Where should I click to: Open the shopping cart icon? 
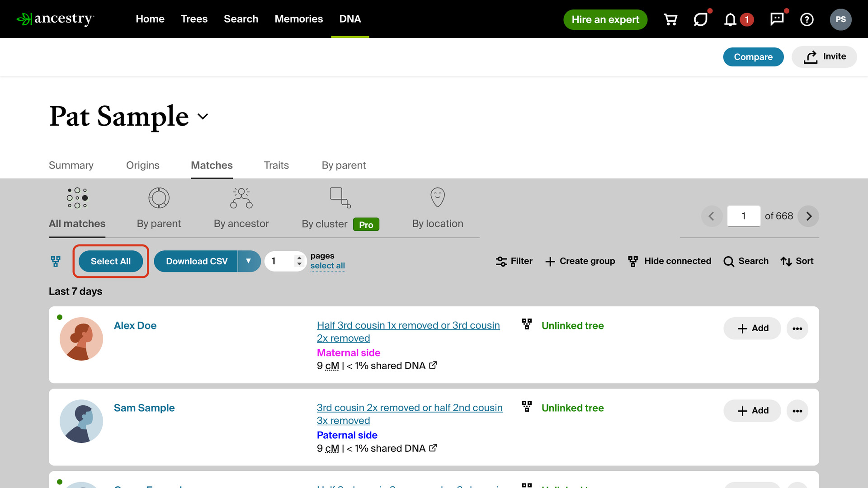tap(670, 19)
